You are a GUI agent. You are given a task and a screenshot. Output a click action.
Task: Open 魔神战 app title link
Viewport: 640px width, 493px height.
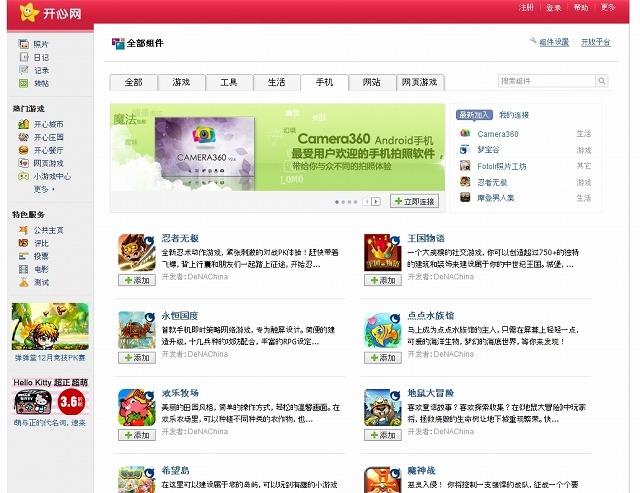[421, 471]
